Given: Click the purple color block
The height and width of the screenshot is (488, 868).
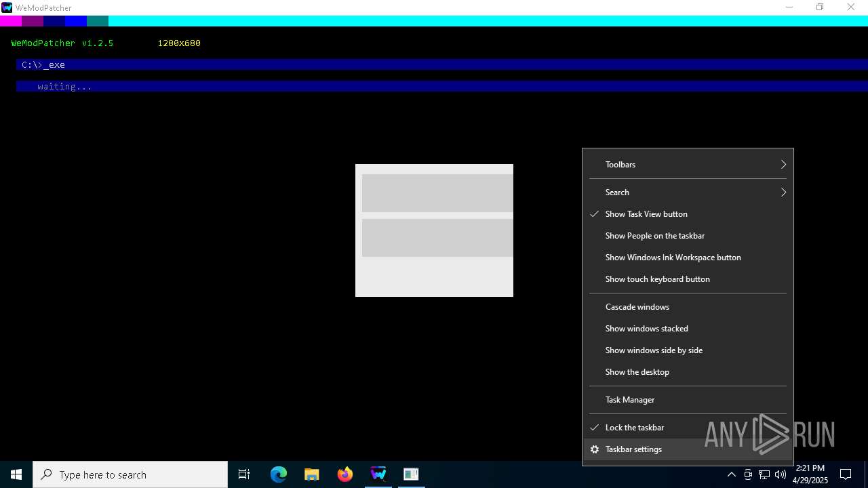Looking at the screenshot, I should coord(33,21).
